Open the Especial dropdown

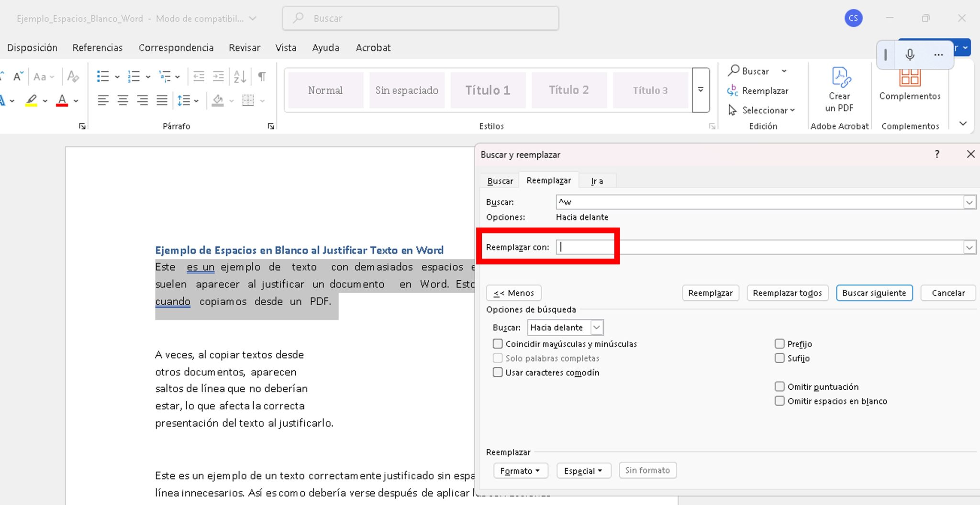583,470
